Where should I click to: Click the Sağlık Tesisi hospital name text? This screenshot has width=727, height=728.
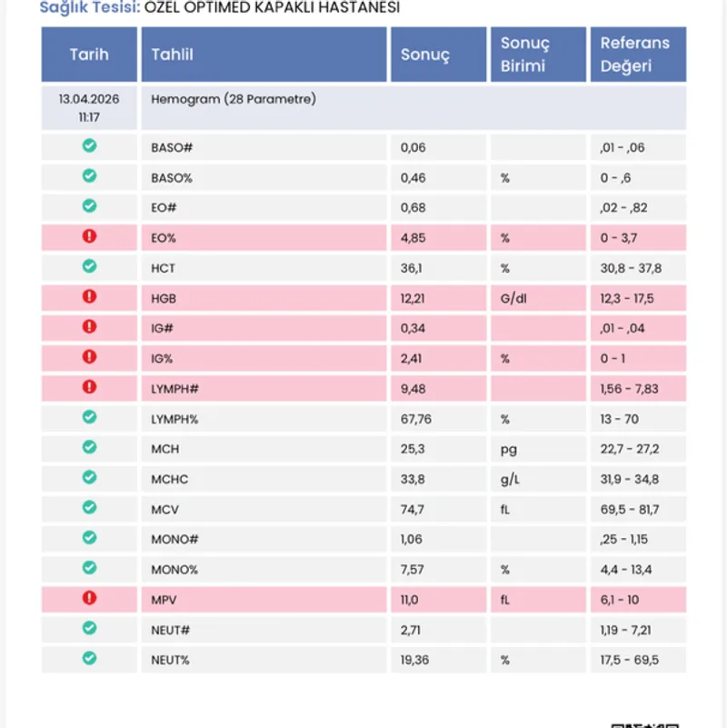tap(272, 8)
